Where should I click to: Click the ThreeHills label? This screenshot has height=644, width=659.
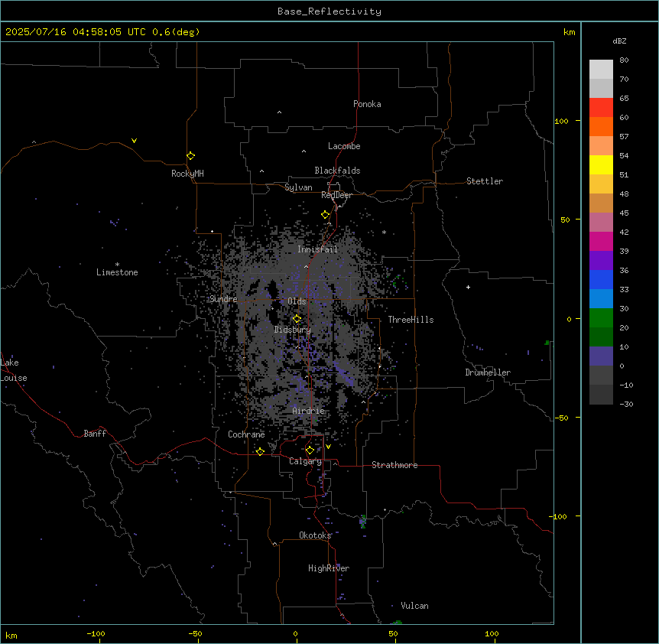(411, 320)
